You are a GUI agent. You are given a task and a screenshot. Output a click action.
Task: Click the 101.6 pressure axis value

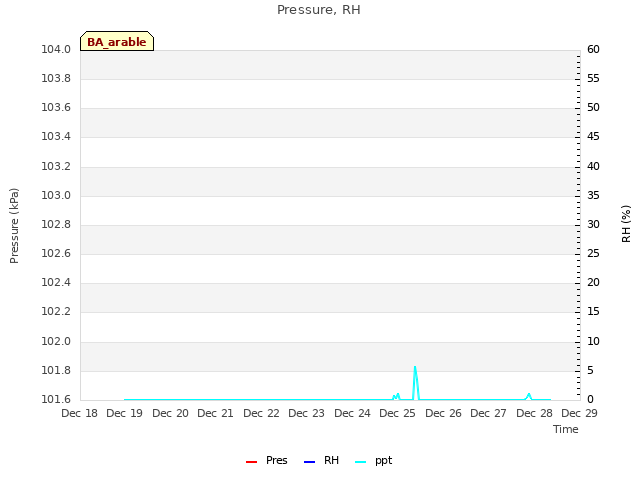tap(56, 399)
